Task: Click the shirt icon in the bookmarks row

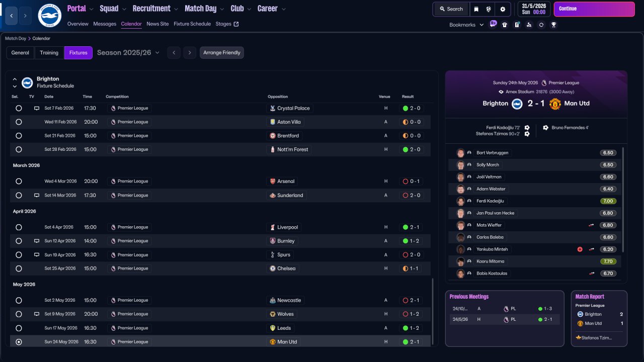Action: [505, 25]
